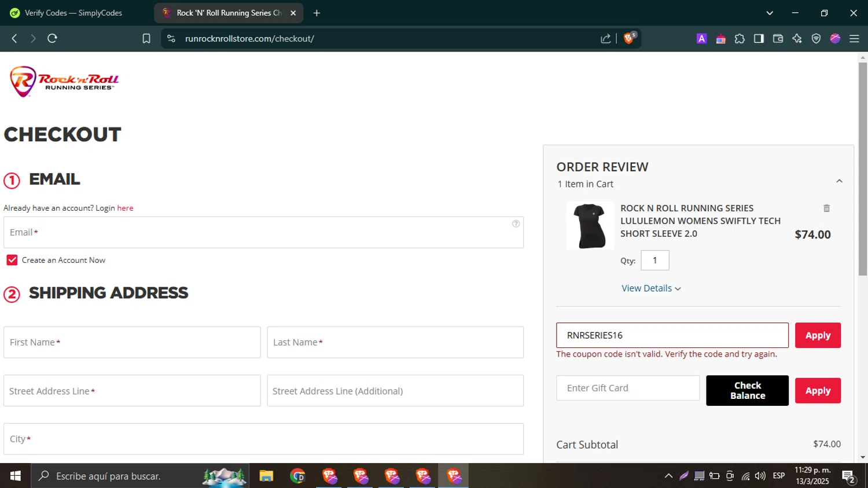Open the tab search dropdown arrow
868x488 pixels.
[770, 13]
